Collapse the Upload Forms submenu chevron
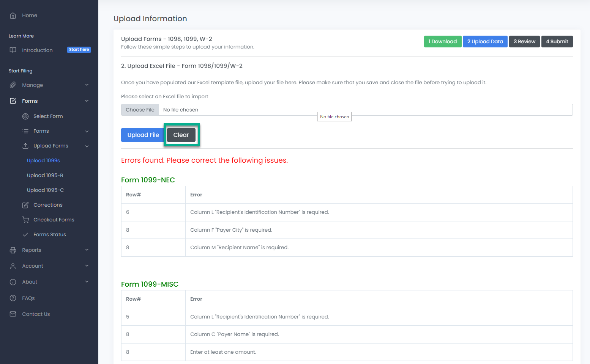Image resolution: width=590 pixels, height=364 pixels. pos(87,146)
